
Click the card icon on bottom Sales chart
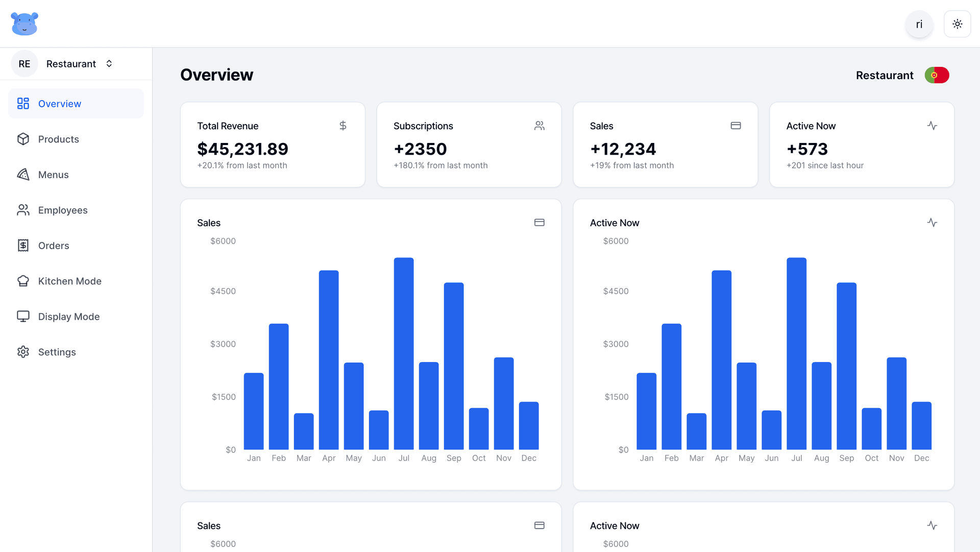(x=540, y=525)
